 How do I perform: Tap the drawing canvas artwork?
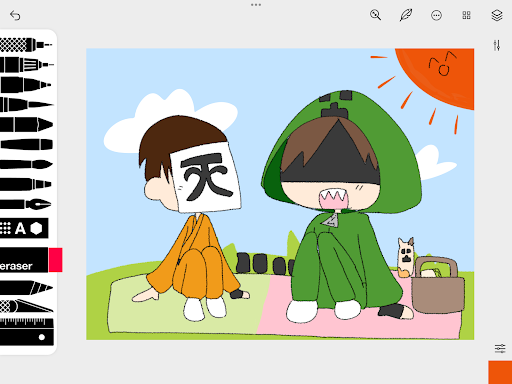click(280, 194)
